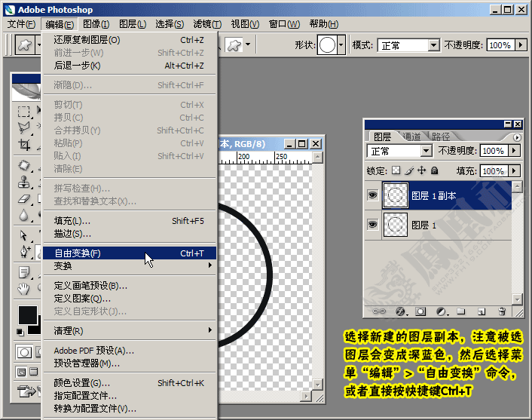Create new fill or adjustment layer
The image size is (532, 420).
pos(441,311)
